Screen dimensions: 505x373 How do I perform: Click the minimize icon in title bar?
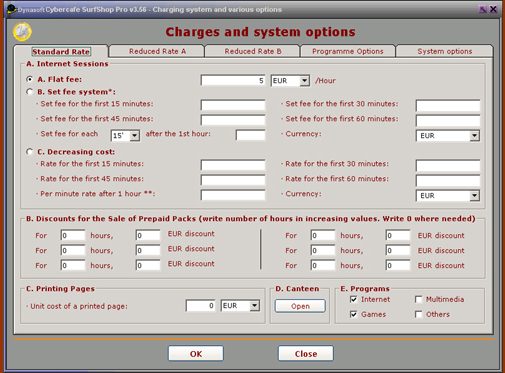pyautogui.click(x=482, y=9)
